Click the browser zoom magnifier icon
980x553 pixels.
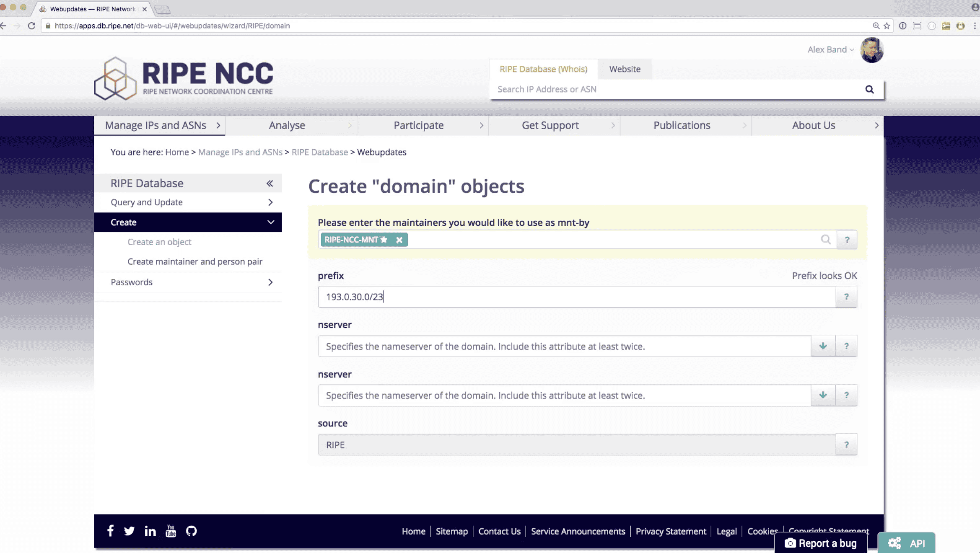click(x=876, y=26)
